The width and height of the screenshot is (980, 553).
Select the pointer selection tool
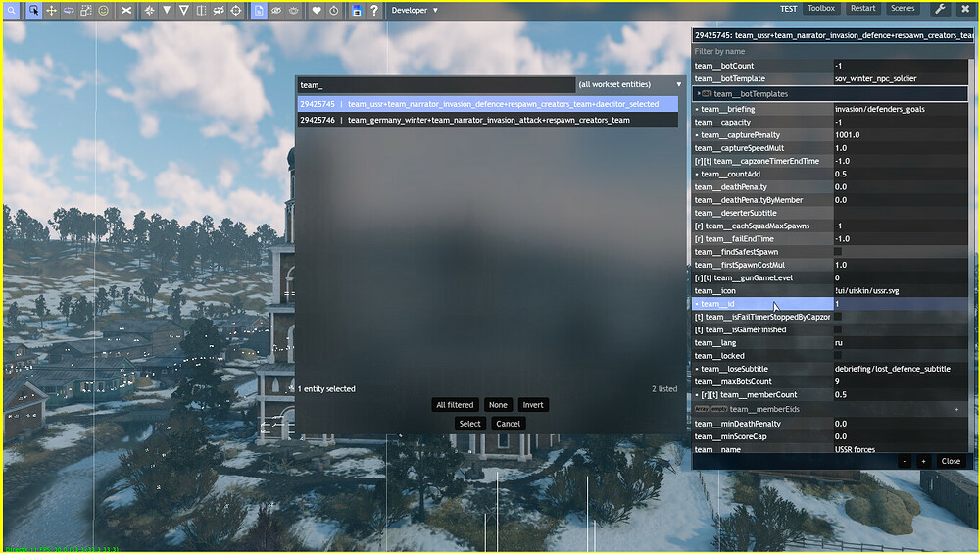(33, 10)
